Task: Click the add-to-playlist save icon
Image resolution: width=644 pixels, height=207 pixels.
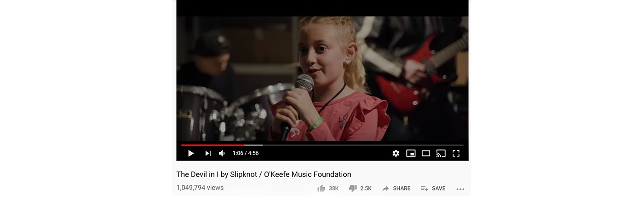Action: (425, 189)
